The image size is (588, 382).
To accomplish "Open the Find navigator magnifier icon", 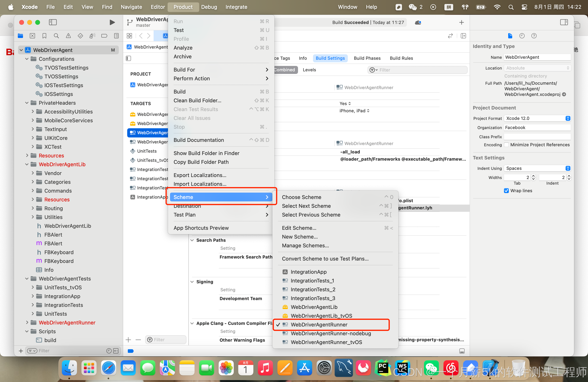I will coord(56,36).
